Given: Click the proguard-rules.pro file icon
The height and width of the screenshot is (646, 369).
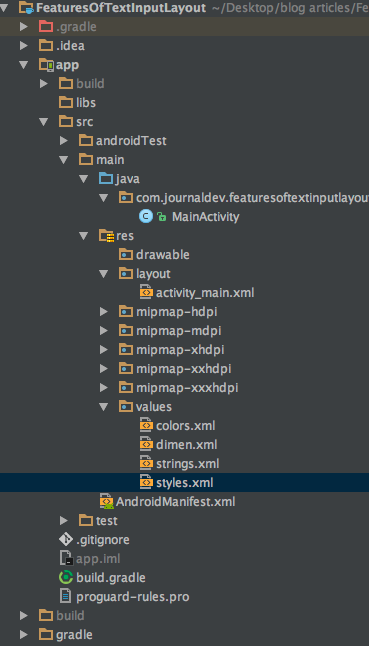Looking at the screenshot, I should pos(66,597).
